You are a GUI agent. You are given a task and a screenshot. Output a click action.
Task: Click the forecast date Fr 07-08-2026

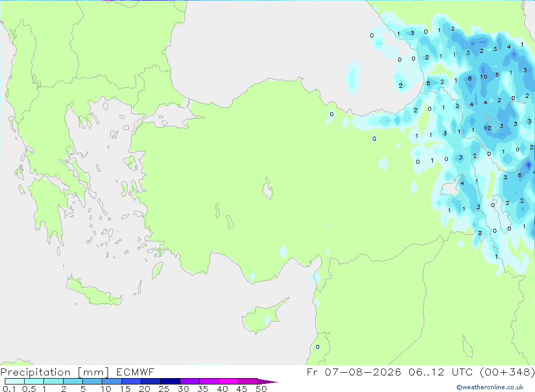click(354, 372)
